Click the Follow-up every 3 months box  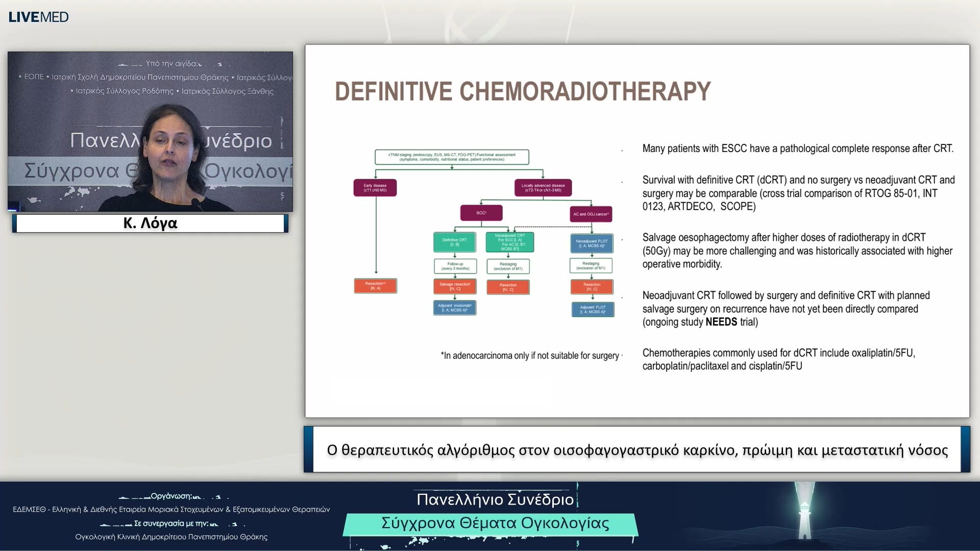pos(455,266)
